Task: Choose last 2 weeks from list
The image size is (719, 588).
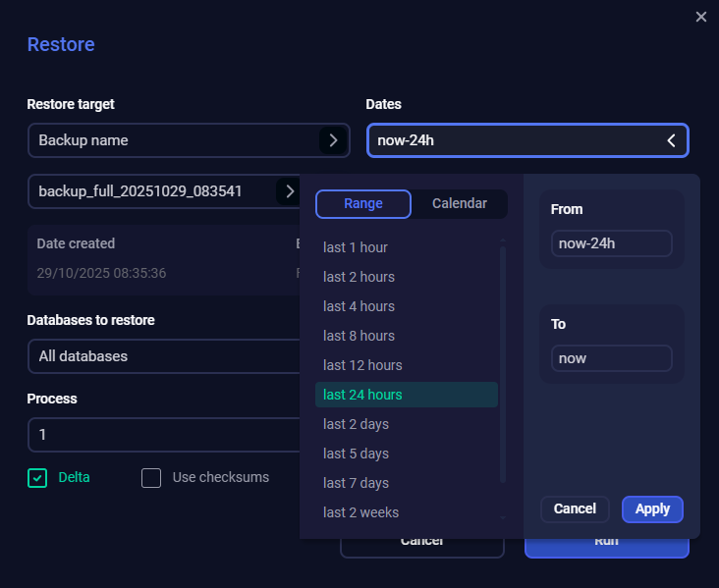Action: tap(360, 512)
